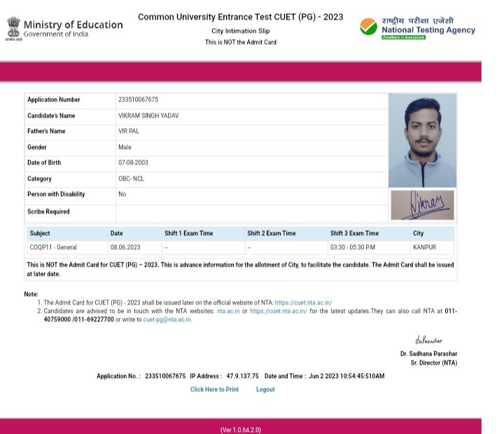The image size is (504, 434).
Task: Click the Shift 3 Exam Time header
Action: pyautogui.click(x=354, y=233)
